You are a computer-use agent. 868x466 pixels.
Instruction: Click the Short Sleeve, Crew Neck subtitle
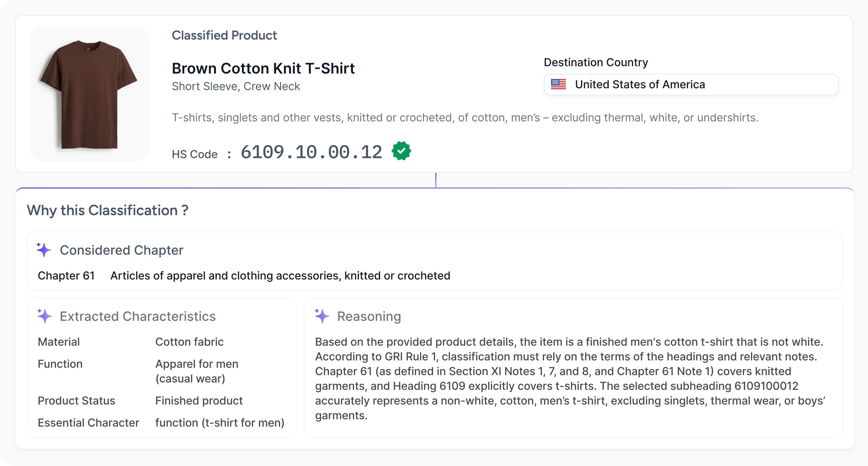tap(236, 86)
